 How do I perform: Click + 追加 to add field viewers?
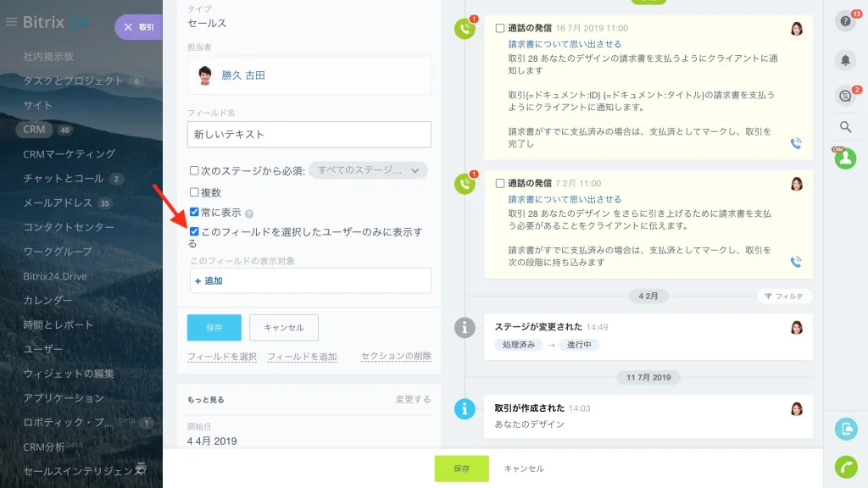coord(209,281)
